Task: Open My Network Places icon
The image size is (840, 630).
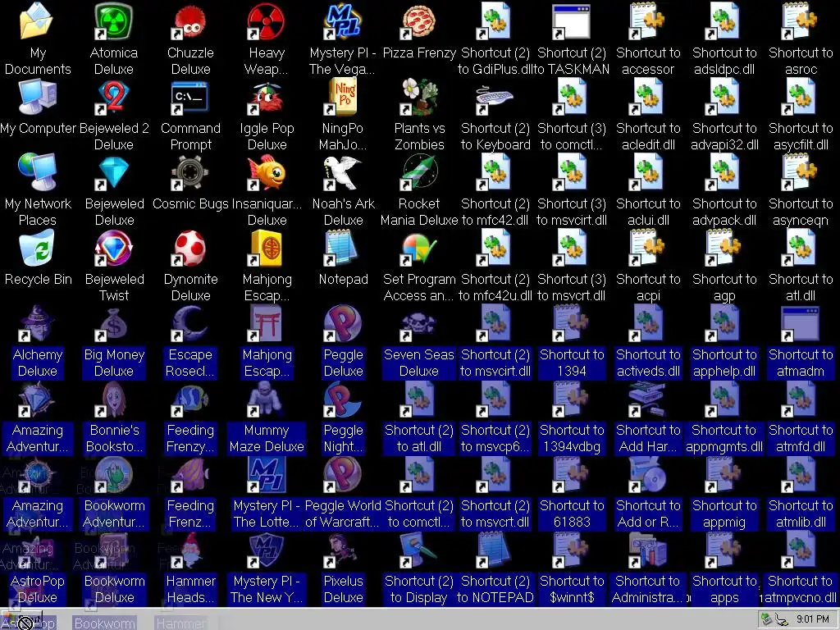Action: click(x=36, y=172)
